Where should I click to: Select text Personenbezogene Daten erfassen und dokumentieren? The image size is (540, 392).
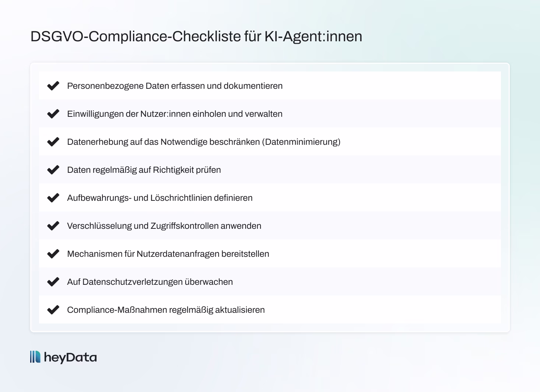[175, 86]
